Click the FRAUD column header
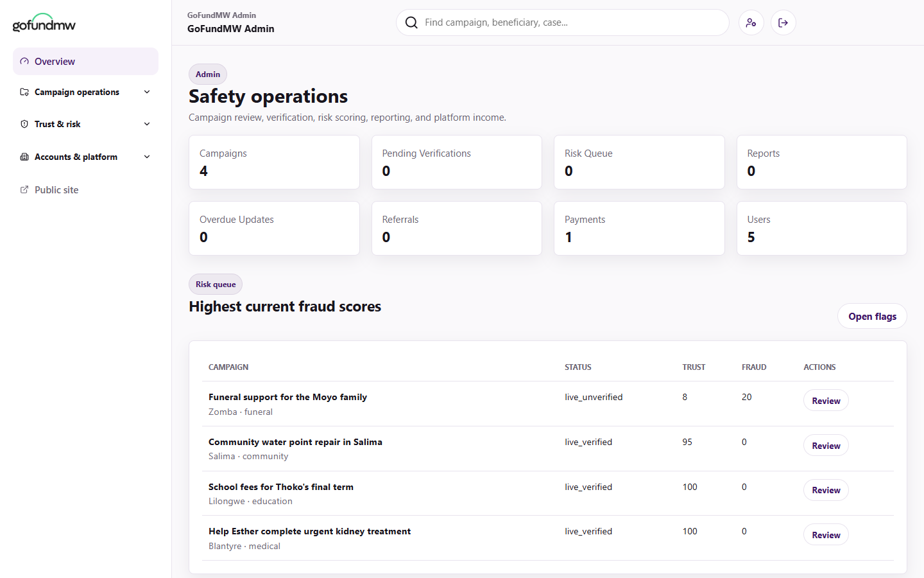This screenshot has height=578, width=924. [x=754, y=367]
